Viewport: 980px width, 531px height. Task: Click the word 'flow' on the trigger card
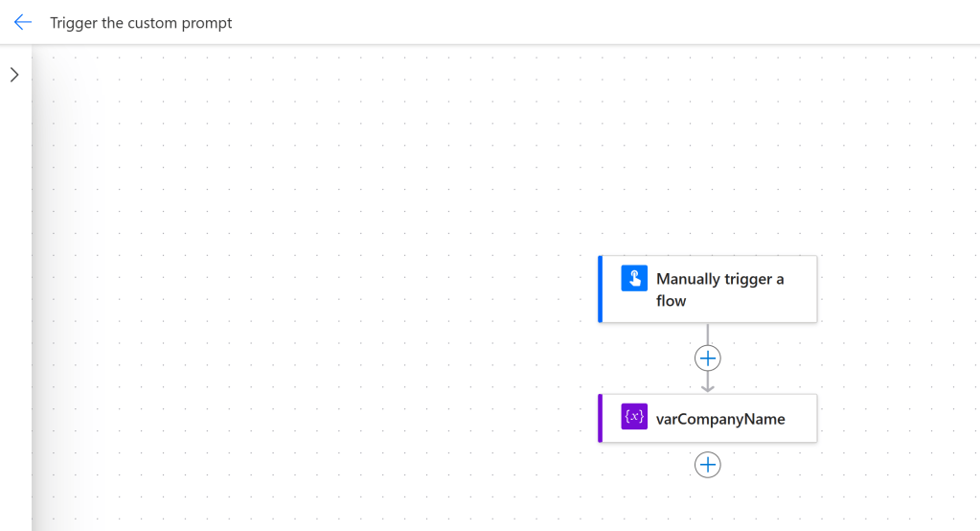pos(671,301)
